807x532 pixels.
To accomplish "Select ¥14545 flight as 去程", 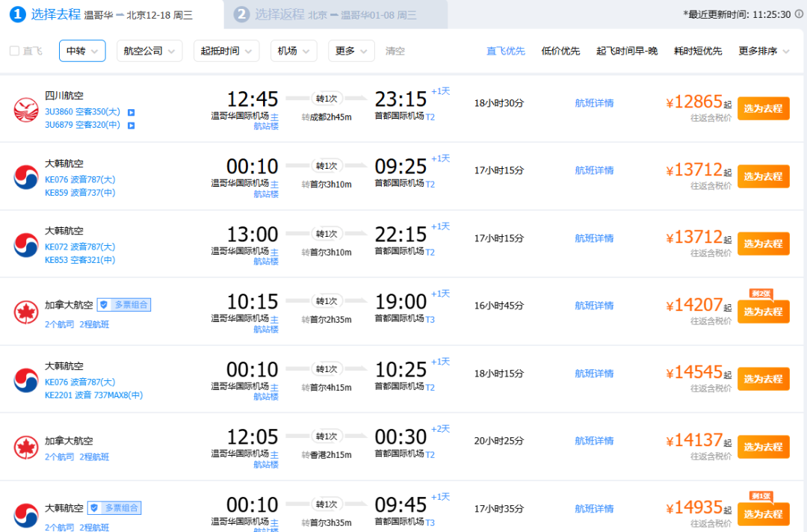I will click(763, 379).
